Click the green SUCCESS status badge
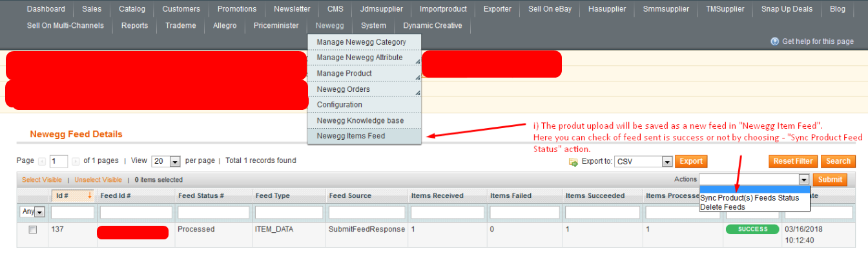Screen dimensions: 868x273 pyautogui.click(x=752, y=229)
